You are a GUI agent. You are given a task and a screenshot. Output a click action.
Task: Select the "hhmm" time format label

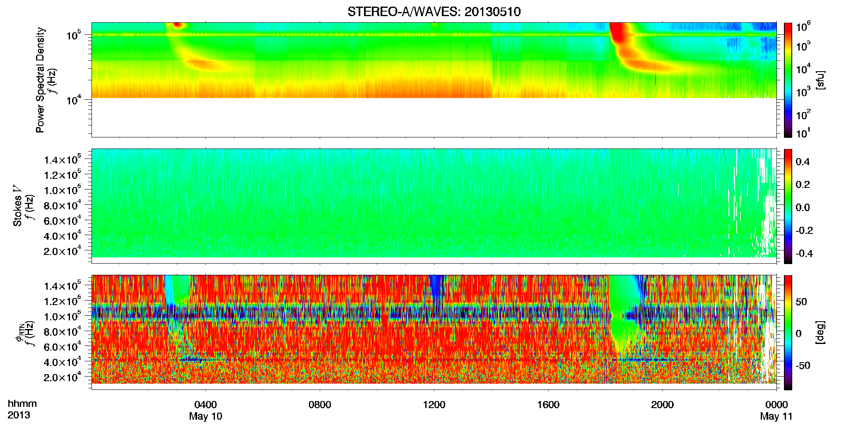point(22,404)
